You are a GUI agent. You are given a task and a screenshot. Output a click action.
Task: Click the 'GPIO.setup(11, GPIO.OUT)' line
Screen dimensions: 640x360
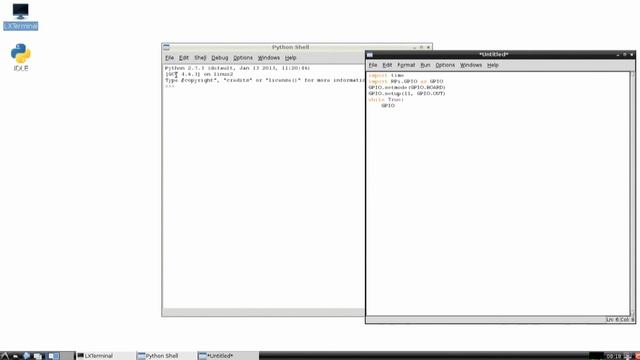click(x=407, y=93)
